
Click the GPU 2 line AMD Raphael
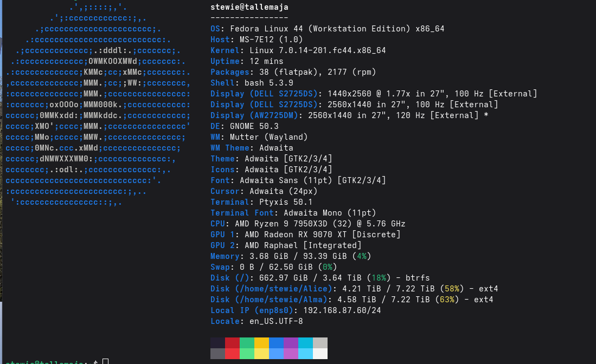tap(286, 245)
